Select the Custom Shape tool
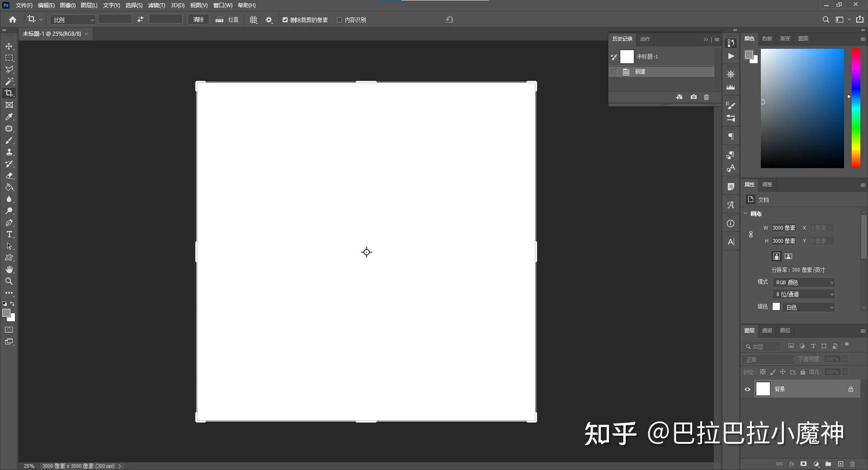Screen dimensions: 868x470 (x=9, y=258)
